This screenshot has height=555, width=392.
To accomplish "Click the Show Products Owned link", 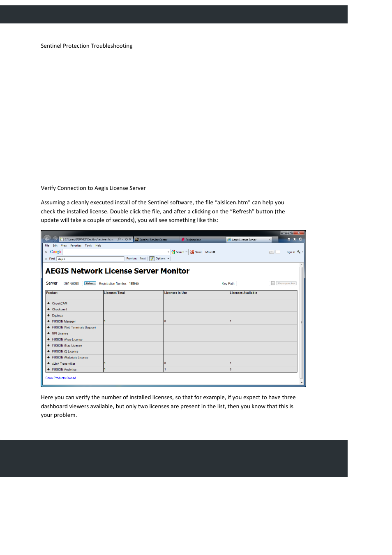I will 60,378.
